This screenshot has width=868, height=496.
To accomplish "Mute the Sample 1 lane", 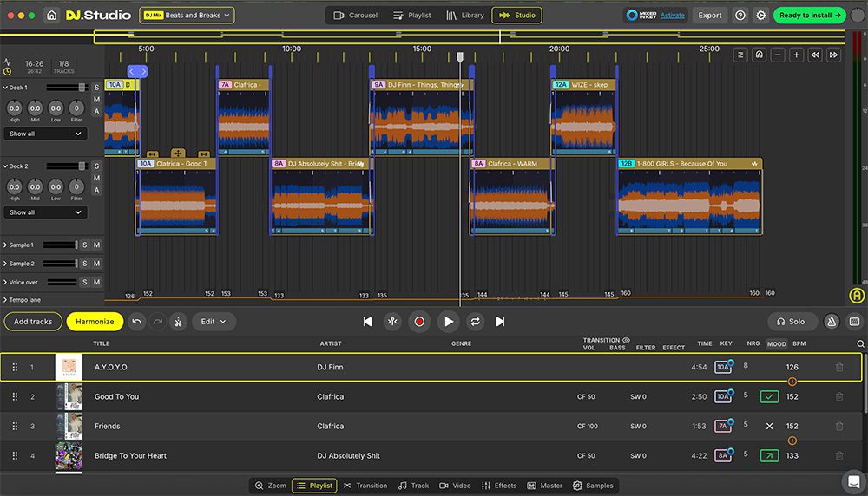I will pos(96,245).
